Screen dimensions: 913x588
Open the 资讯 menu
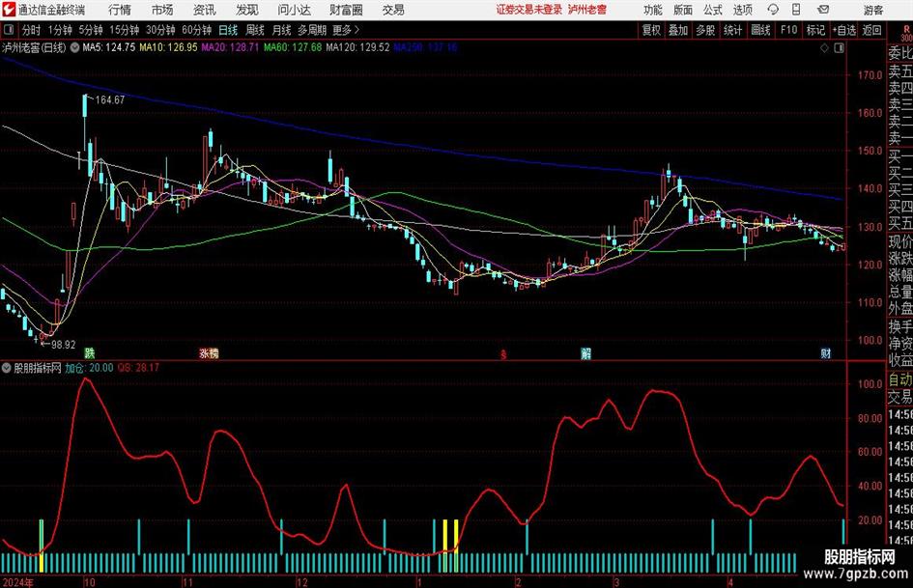click(x=205, y=10)
